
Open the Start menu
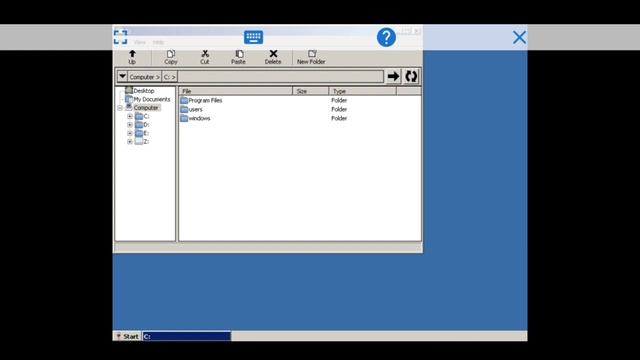tap(127, 336)
